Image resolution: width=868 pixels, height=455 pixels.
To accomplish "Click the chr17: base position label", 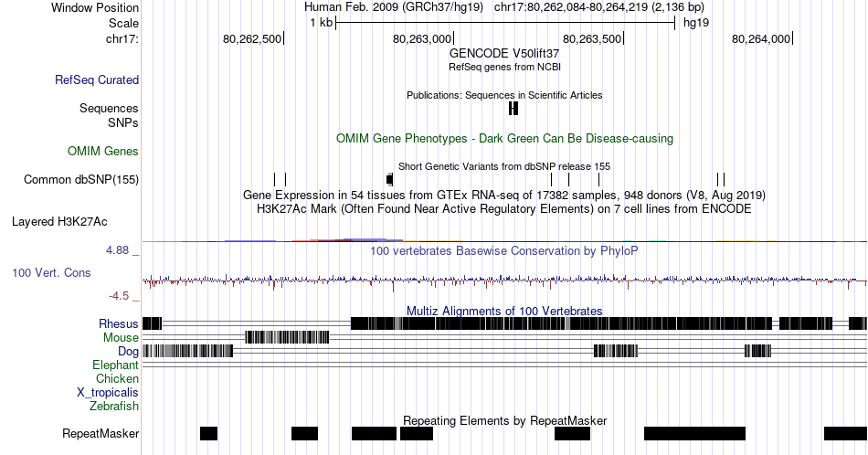I will [122, 38].
